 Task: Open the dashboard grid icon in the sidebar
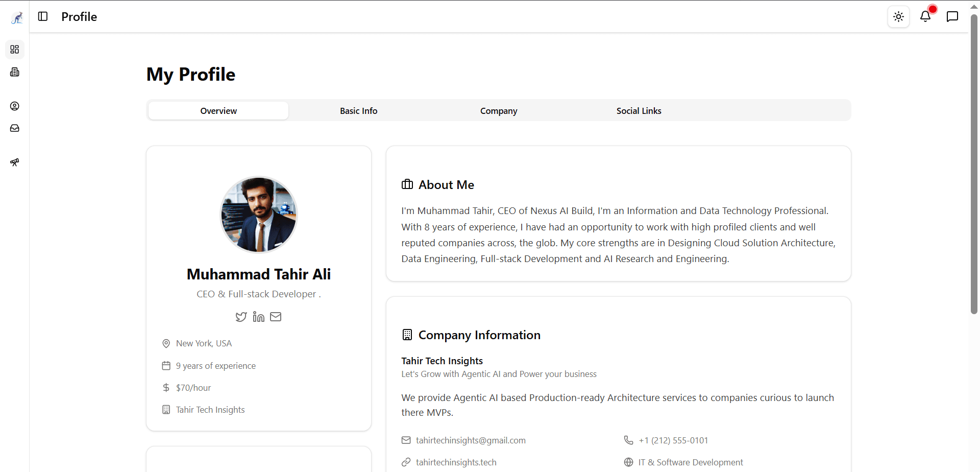tap(14, 50)
